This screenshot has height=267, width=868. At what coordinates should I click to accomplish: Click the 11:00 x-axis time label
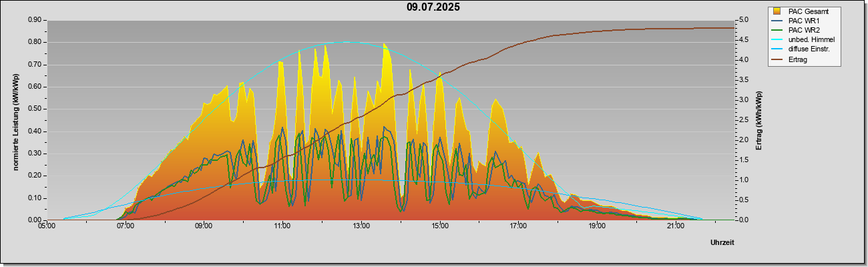282,226
